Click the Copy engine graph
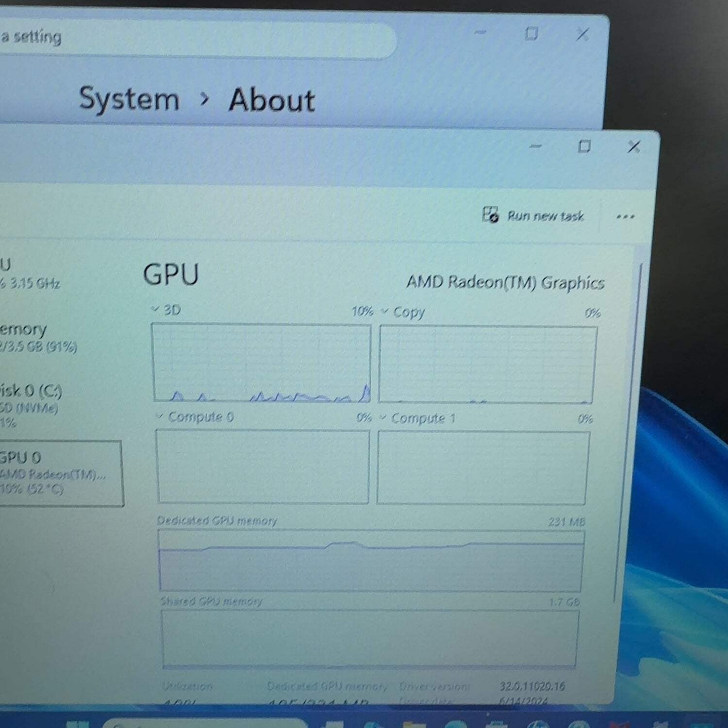 487,364
